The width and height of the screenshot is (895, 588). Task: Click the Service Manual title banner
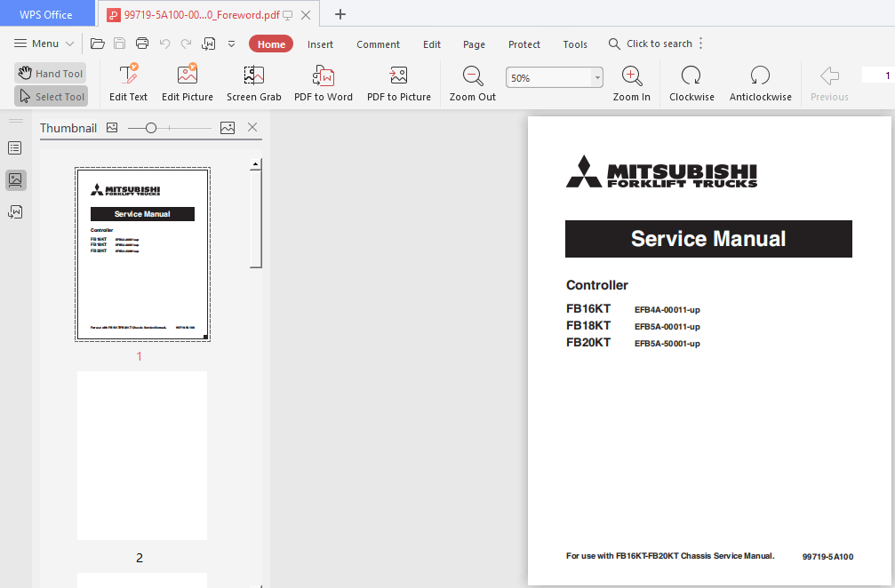pos(708,238)
